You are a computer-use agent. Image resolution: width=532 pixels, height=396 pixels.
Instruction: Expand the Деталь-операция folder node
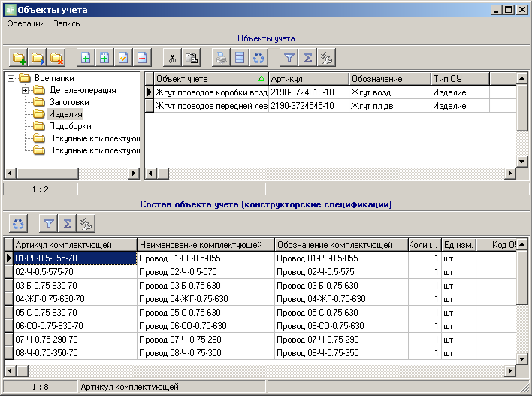(x=25, y=90)
